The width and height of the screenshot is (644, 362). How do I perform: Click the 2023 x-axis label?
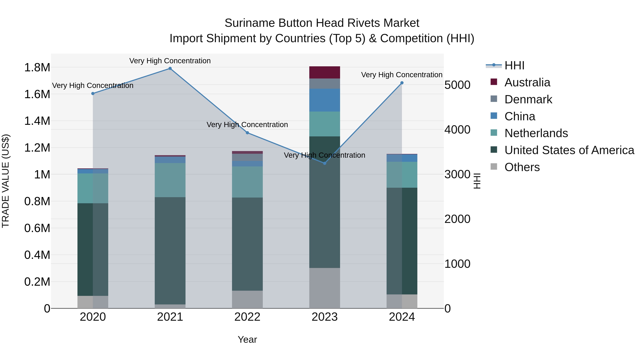point(325,317)
